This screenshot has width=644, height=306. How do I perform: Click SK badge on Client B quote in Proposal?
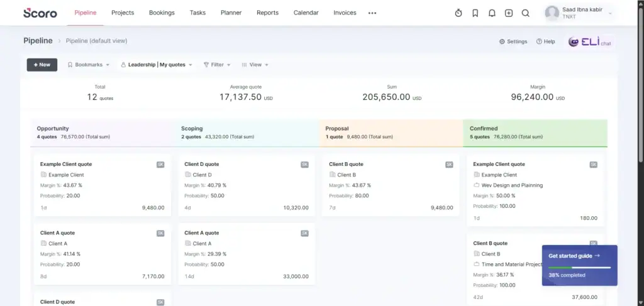click(x=449, y=165)
